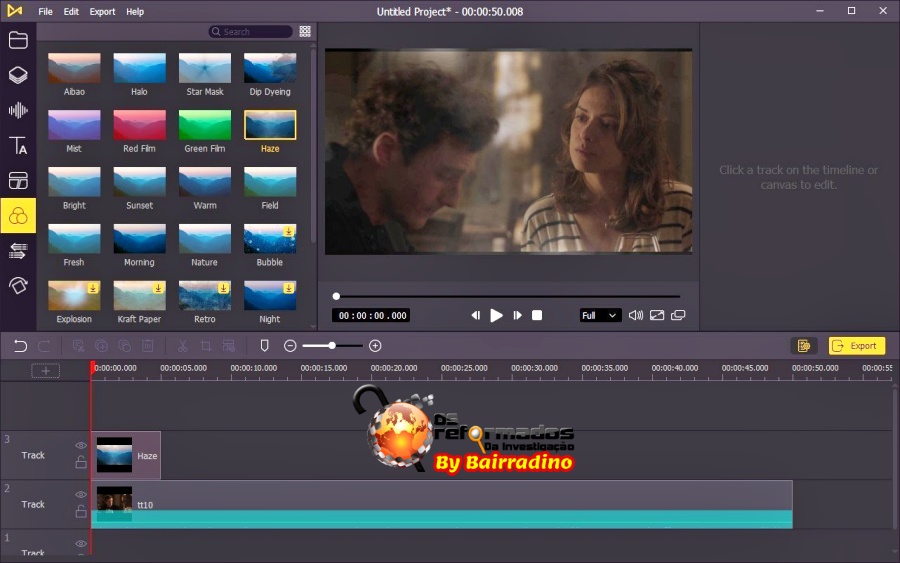
Task: Select the Aibao filter thumbnail
Action: click(74, 68)
